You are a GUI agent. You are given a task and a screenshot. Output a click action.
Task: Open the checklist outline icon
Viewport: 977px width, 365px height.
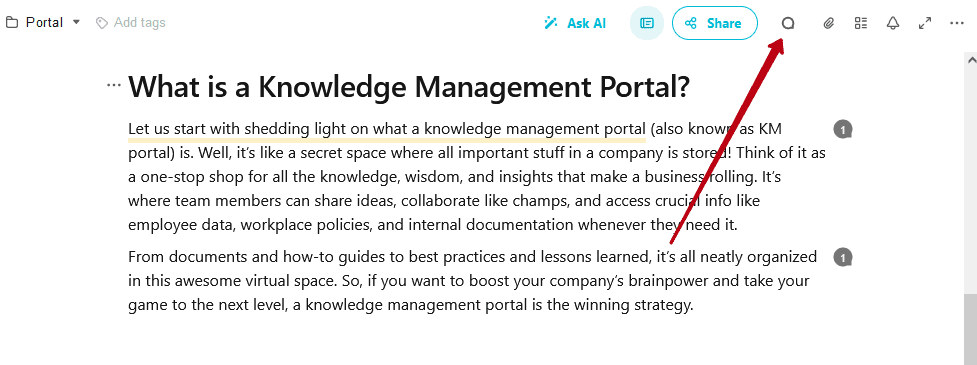pyautogui.click(x=861, y=24)
